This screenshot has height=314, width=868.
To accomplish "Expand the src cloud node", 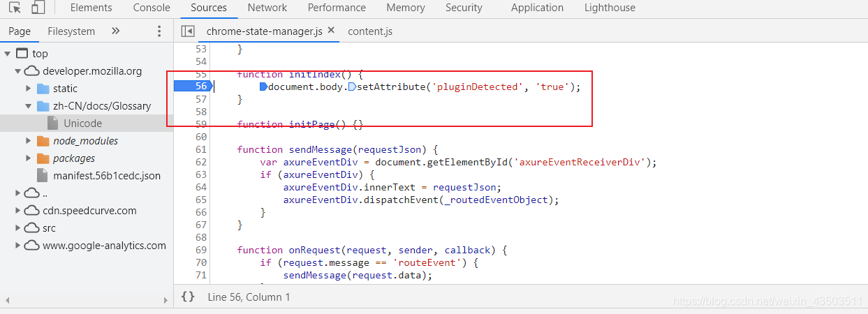I will [x=18, y=228].
